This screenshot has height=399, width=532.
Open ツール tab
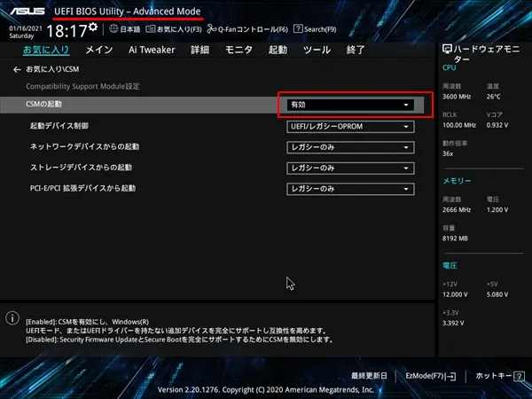click(317, 50)
